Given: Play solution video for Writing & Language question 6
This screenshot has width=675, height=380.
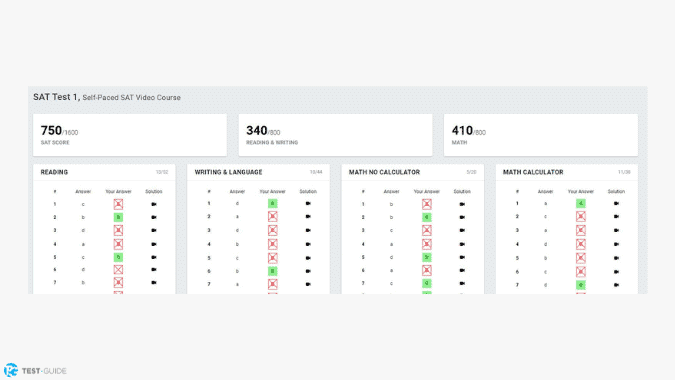Looking at the screenshot, I should click(308, 271).
